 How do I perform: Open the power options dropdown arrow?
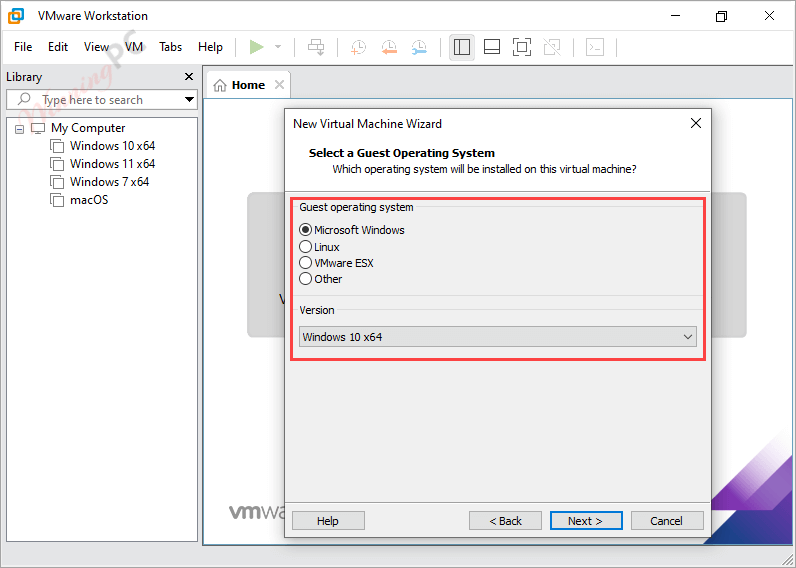coord(278,47)
